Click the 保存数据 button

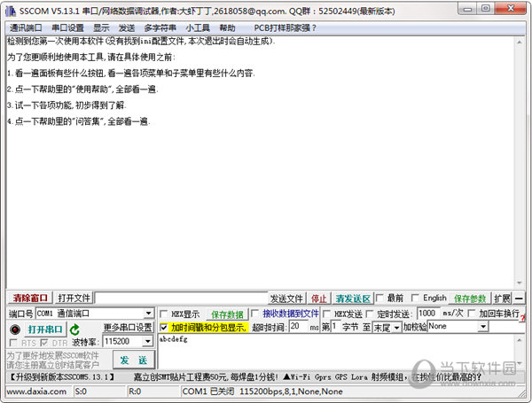(227, 314)
